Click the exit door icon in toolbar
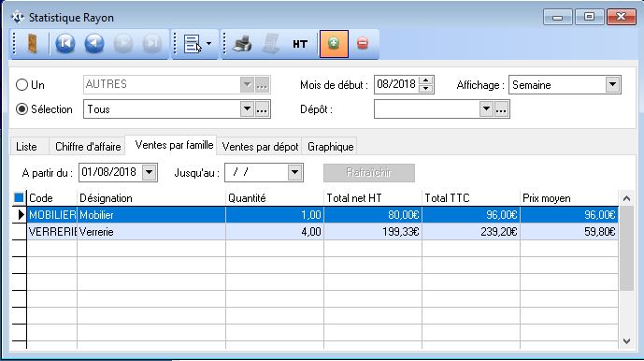The image size is (644, 361). tap(32, 44)
